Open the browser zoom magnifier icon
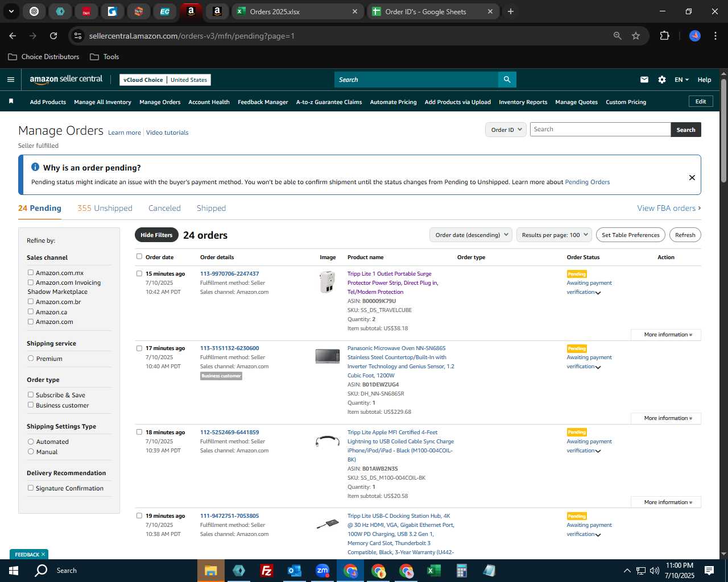Image resolution: width=728 pixels, height=582 pixels. tap(618, 36)
